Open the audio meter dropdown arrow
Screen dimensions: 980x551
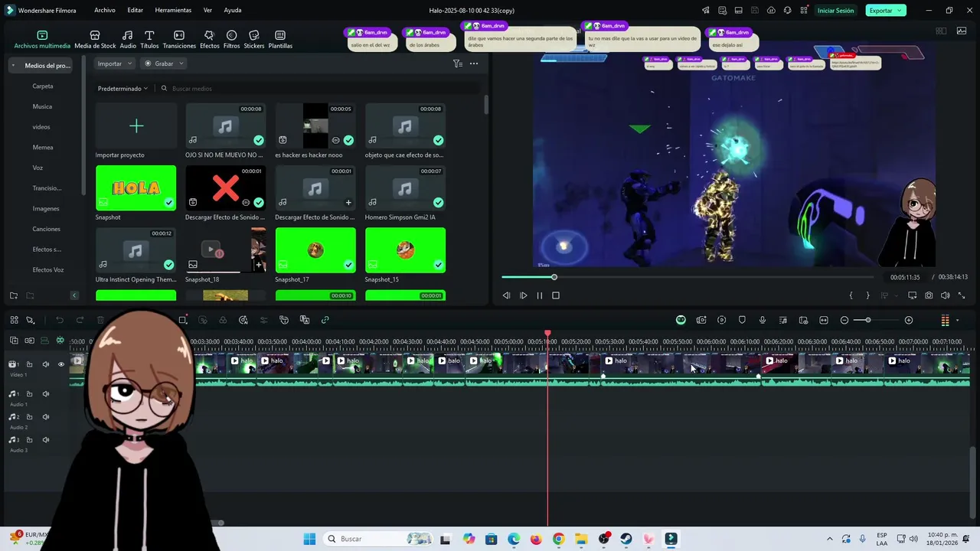(x=957, y=321)
